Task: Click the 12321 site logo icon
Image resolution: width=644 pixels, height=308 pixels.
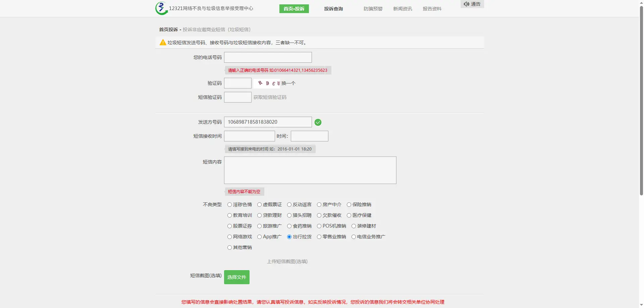Action: [161, 8]
